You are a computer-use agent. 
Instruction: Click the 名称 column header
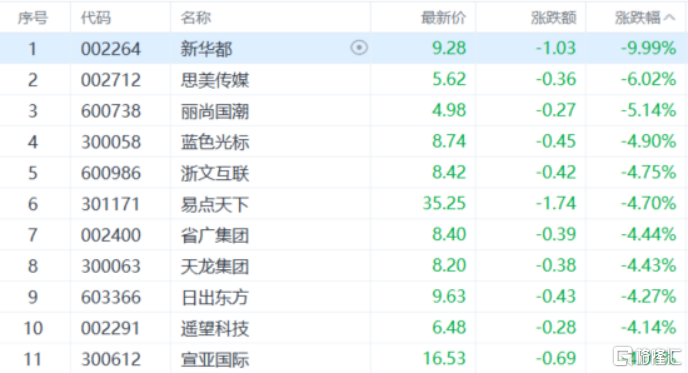[x=196, y=18]
